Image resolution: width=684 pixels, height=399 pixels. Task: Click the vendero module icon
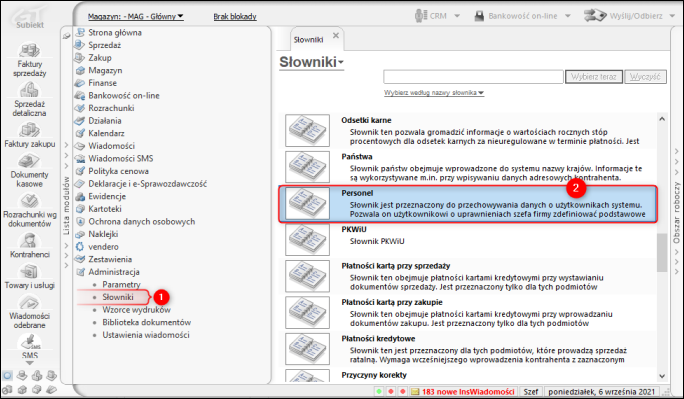point(80,247)
